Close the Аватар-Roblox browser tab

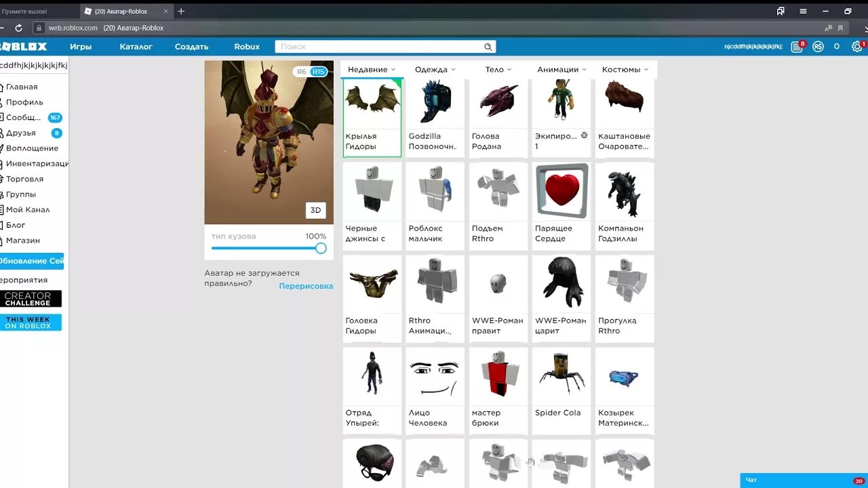pyautogui.click(x=165, y=11)
